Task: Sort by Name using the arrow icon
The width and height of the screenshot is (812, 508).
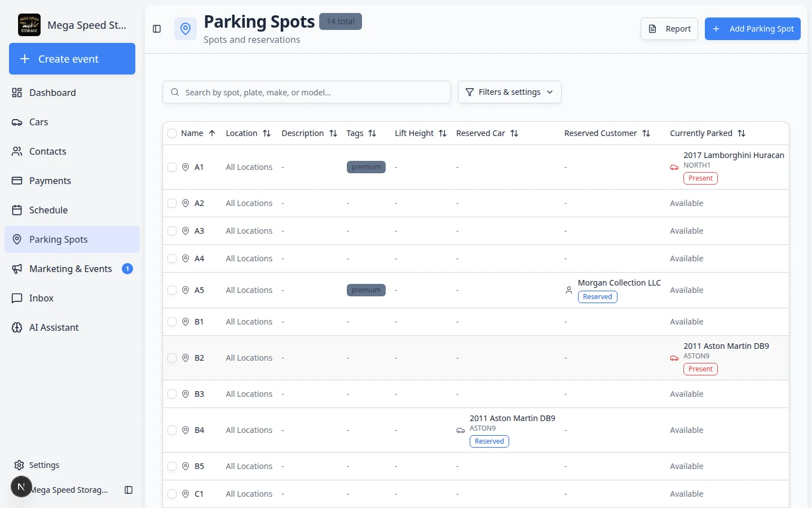Action: 212,133
